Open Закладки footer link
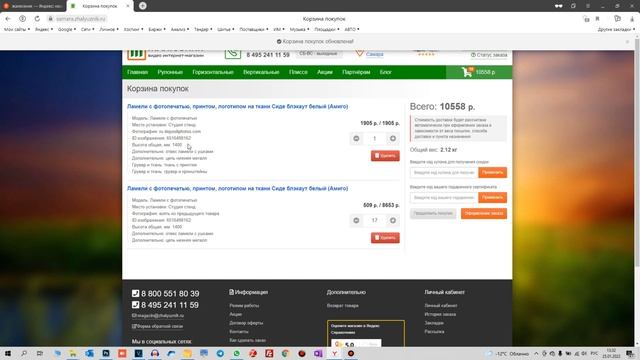640x360 pixels. [x=434, y=323]
